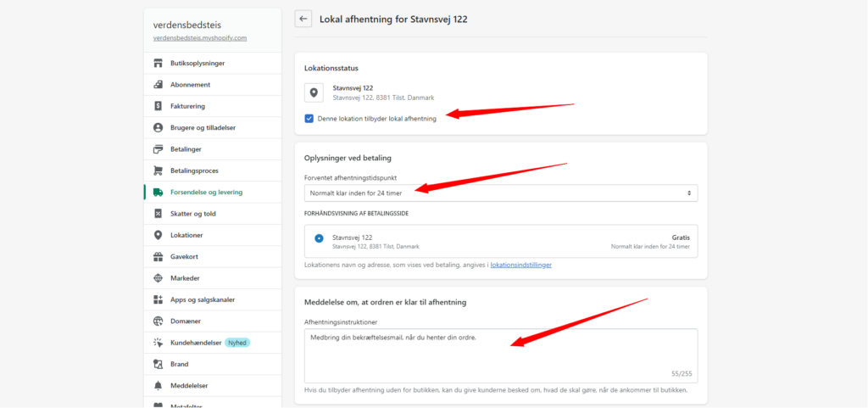Open the lokationsindstillinger link
The image size is (868, 408).
pyautogui.click(x=521, y=265)
